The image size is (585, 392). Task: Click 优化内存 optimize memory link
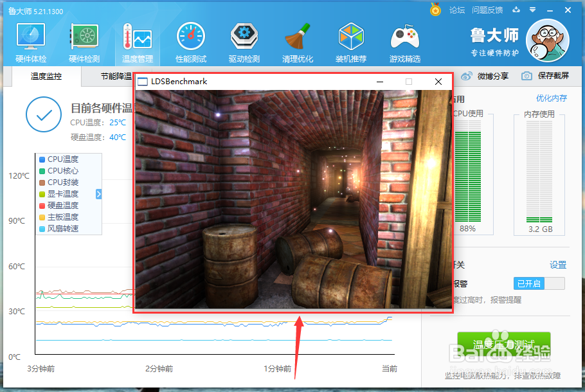click(552, 98)
